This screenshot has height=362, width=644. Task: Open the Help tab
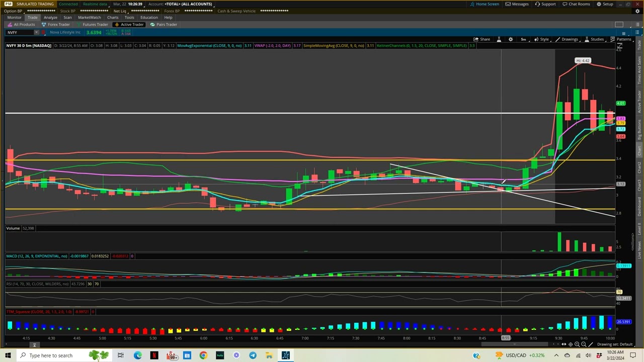click(x=168, y=17)
